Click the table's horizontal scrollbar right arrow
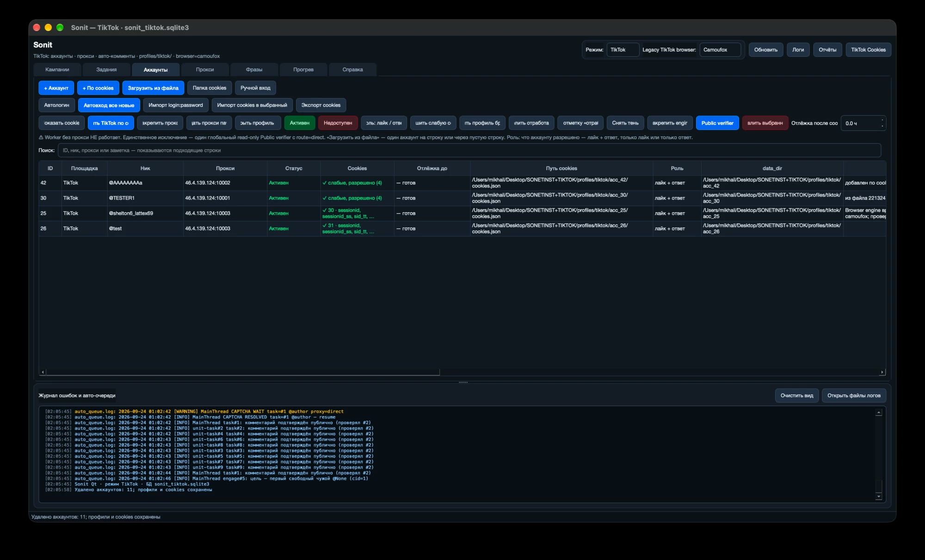 [x=882, y=372]
